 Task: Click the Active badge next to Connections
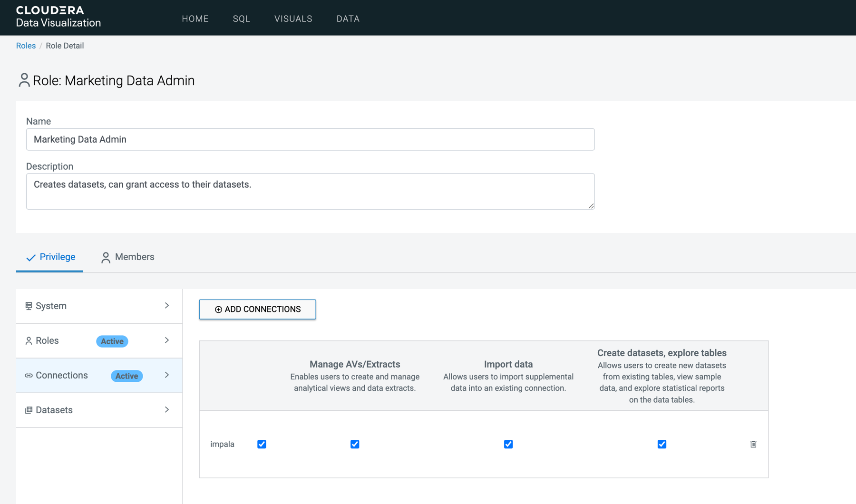(x=126, y=376)
